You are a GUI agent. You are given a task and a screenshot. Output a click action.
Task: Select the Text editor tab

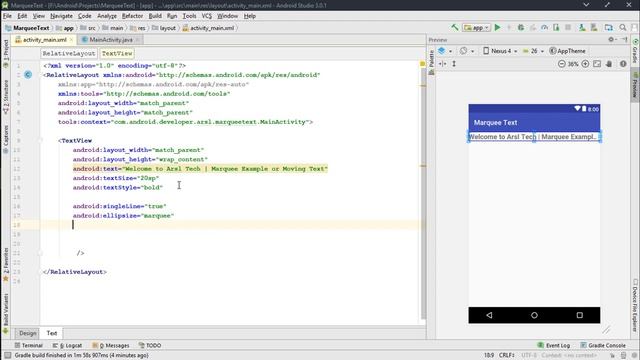tap(52, 333)
